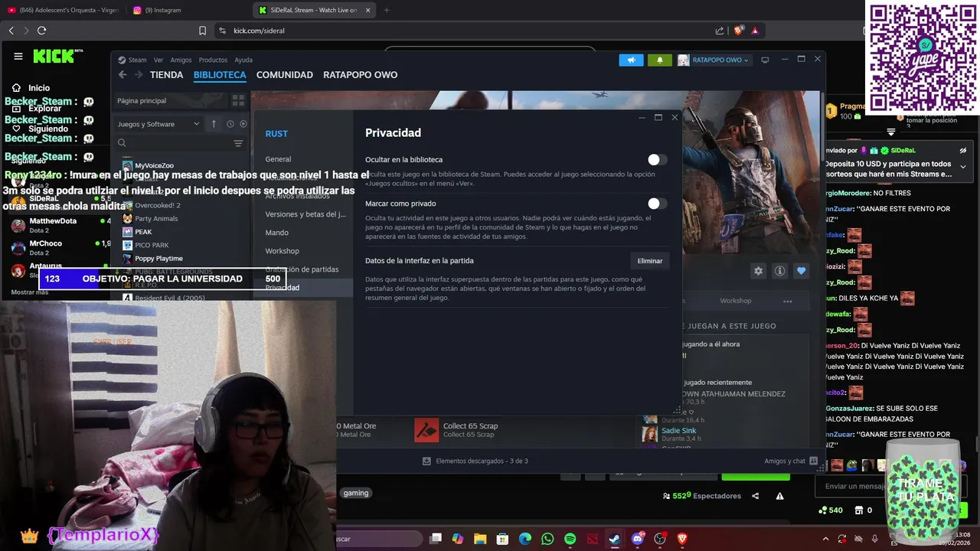Show hidden system tray icons

[826, 539]
